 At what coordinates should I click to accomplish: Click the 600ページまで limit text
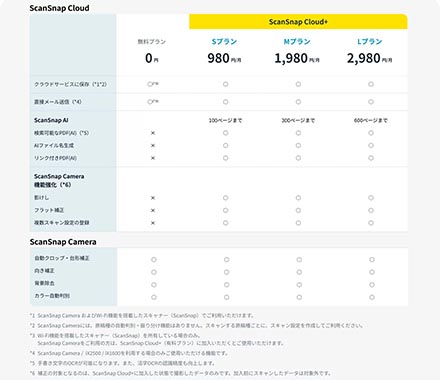point(371,120)
